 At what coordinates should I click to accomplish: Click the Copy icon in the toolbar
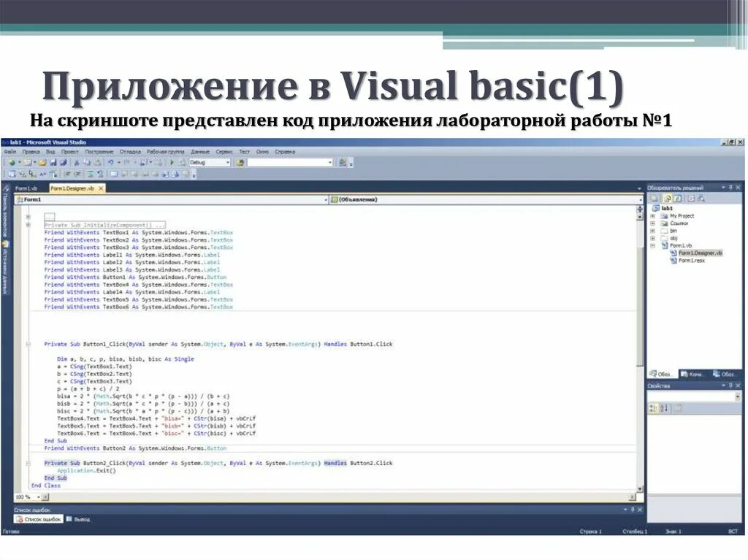(86, 163)
